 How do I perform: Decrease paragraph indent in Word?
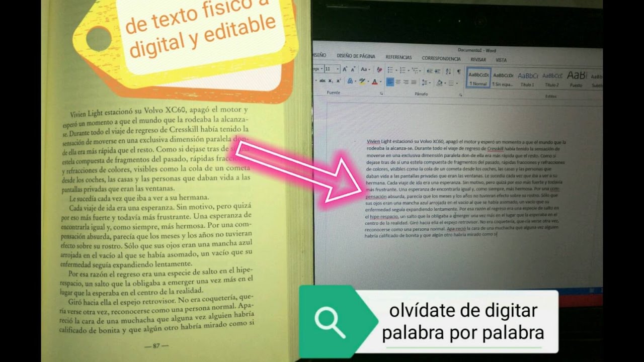coord(430,71)
